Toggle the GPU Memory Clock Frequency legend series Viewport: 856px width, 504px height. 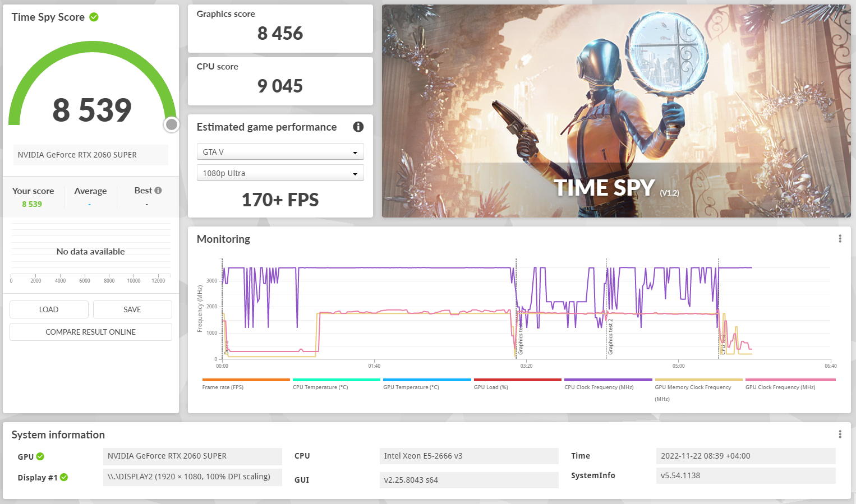coord(698,390)
